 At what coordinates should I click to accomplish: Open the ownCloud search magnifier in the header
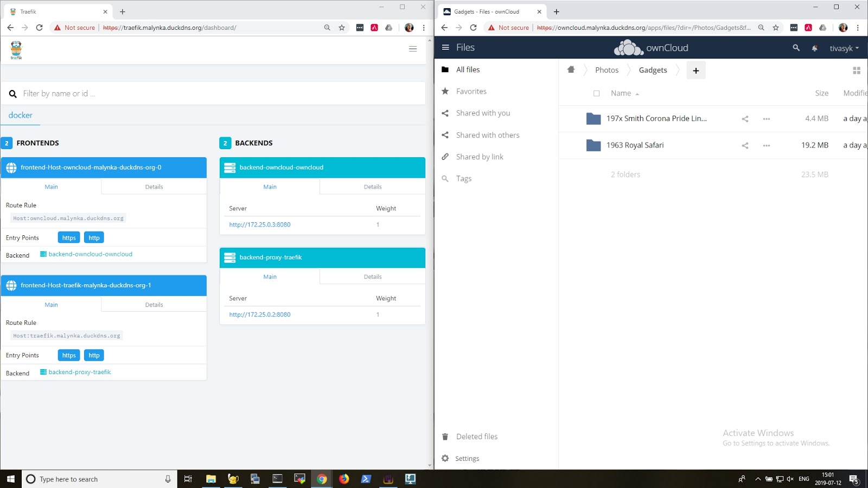click(796, 48)
